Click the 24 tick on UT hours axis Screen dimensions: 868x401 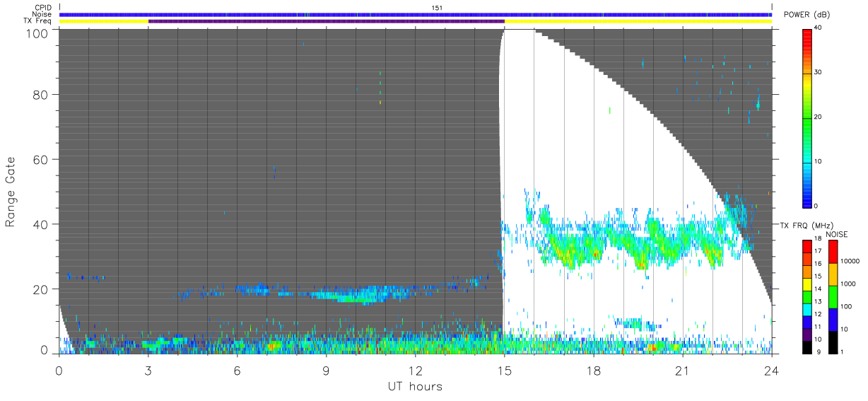click(771, 371)
